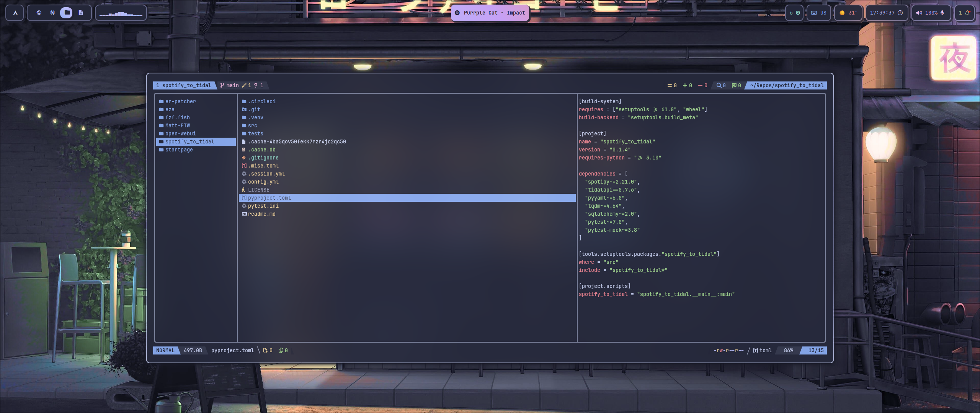This screenshot has width=980, height=413.
Task: Click the 17:39:37 clock widget
Action: pos(886,13)
